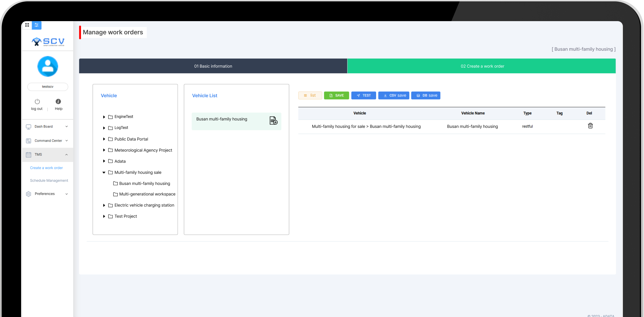Open the user profile avatar

pos(48,66)
